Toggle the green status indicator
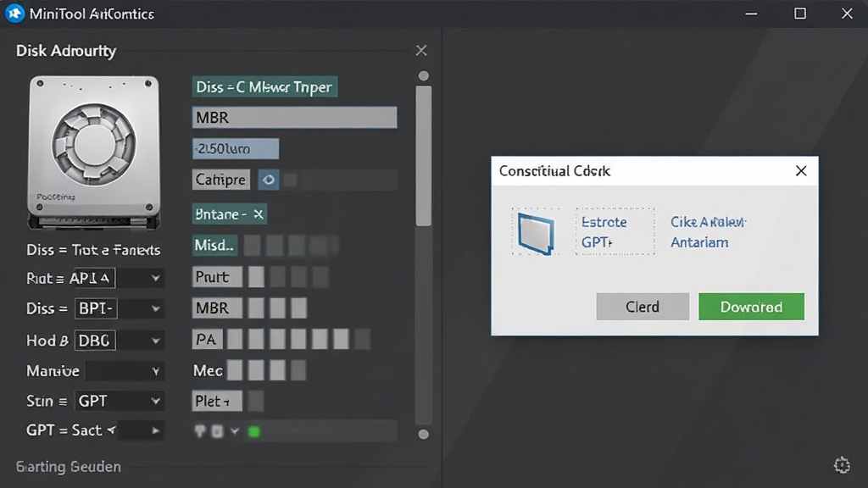868x488 pixels. 254,431
